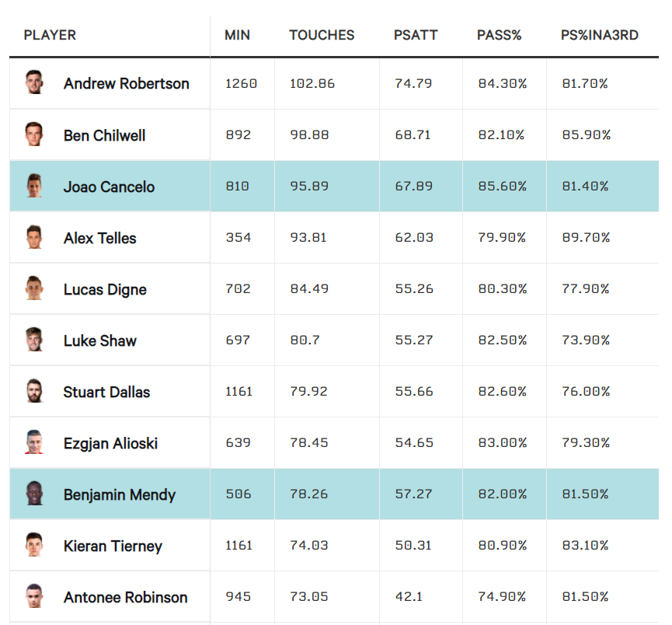Sort by the MIN column header

point(237,36)
